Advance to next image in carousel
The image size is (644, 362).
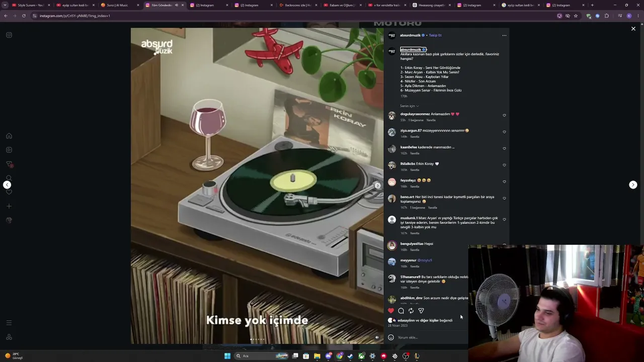377,186
